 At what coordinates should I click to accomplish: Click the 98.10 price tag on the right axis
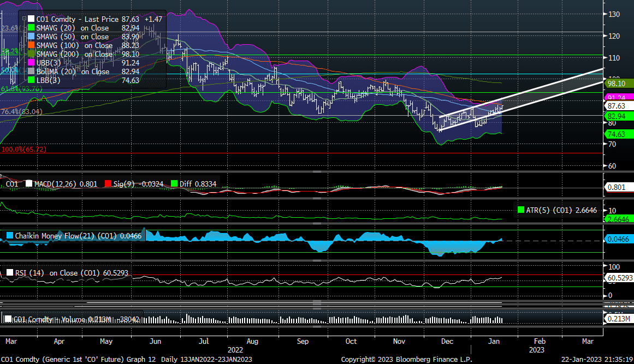pos(619,83)
